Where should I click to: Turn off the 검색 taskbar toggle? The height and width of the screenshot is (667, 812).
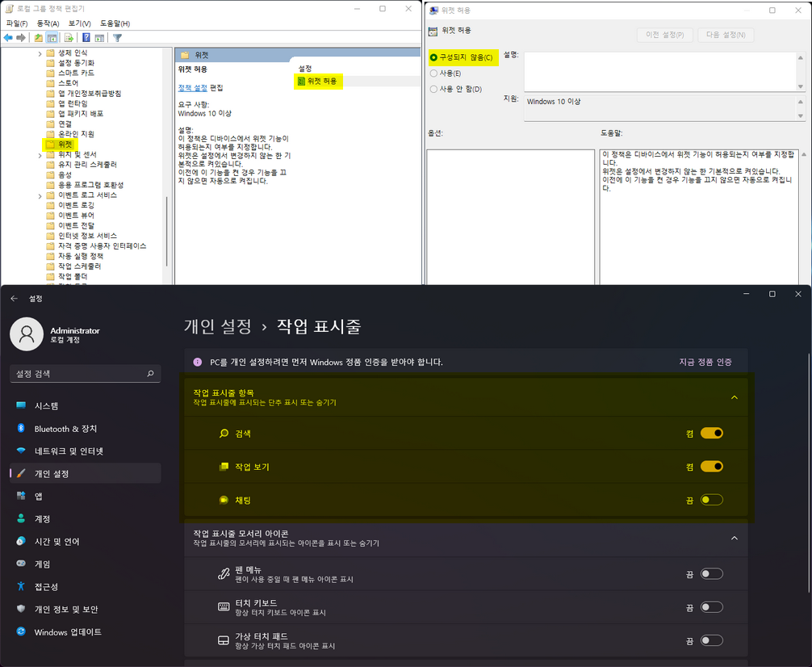(712, 434)
